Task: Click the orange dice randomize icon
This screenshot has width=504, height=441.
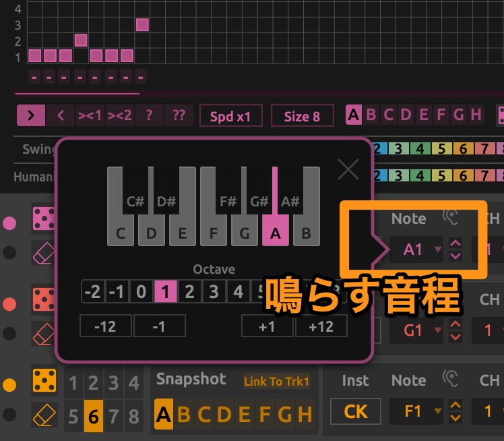Action: point(44,380)
